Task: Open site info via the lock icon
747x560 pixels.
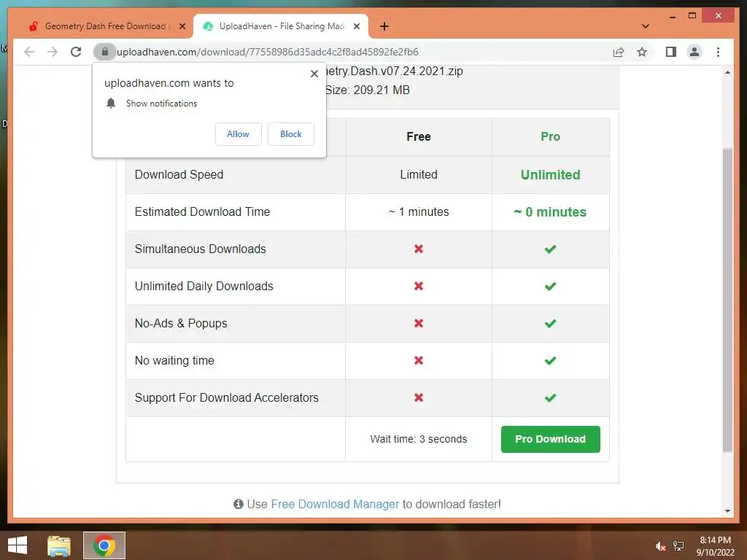Action: pos(105,52)
